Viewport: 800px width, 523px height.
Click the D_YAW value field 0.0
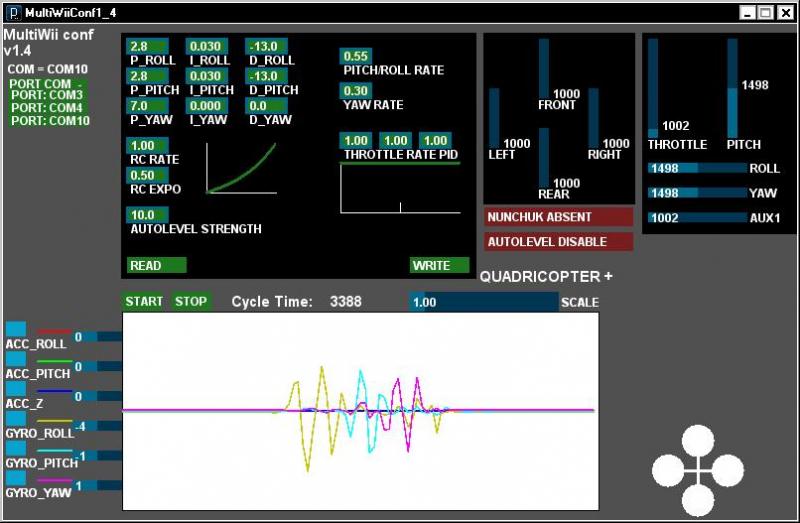[266, 106]
